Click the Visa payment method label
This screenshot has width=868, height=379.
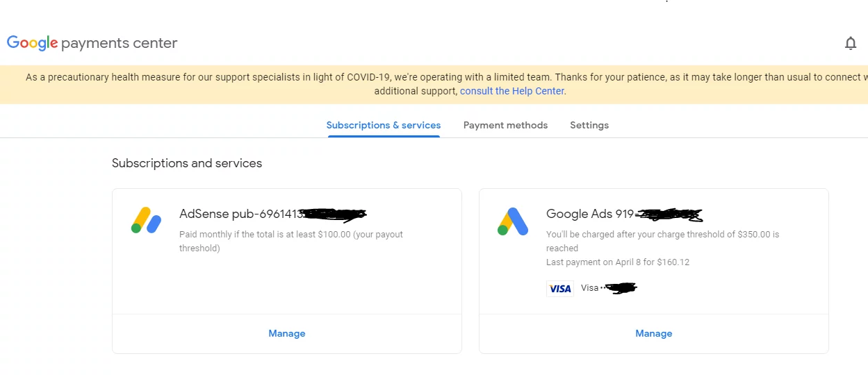[x=609, y=287]
